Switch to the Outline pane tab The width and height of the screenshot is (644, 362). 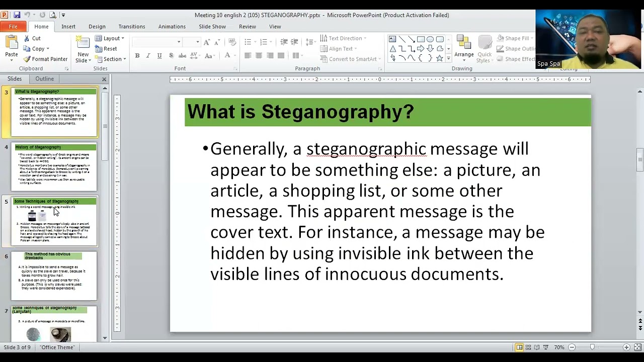click(44, 79)
